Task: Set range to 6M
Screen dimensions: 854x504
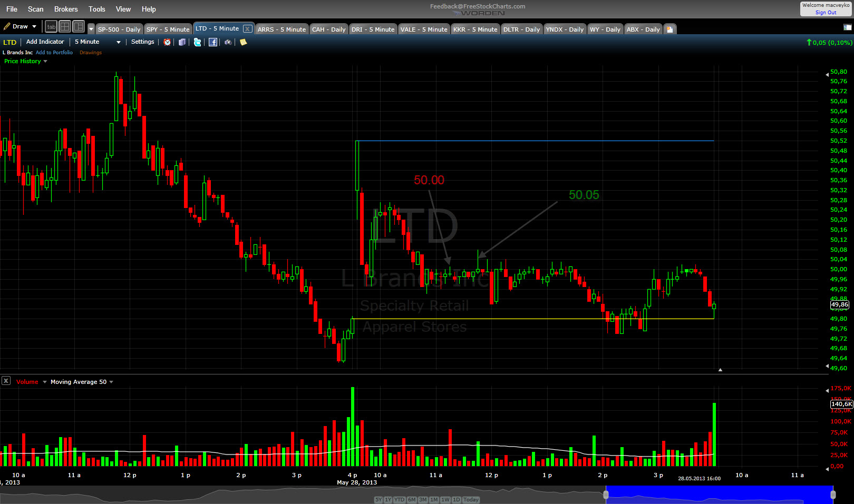Action: pos(412,500)
